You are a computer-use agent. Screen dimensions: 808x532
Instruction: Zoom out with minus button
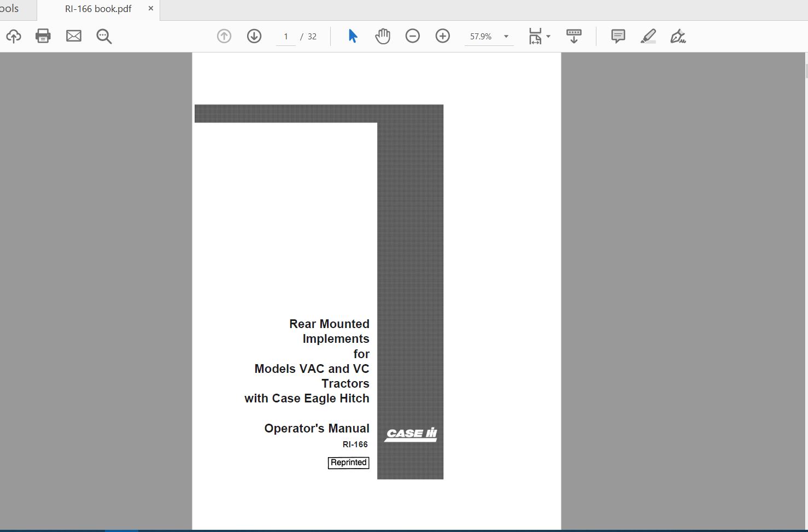pyautogui.click(x=413, y=36)
